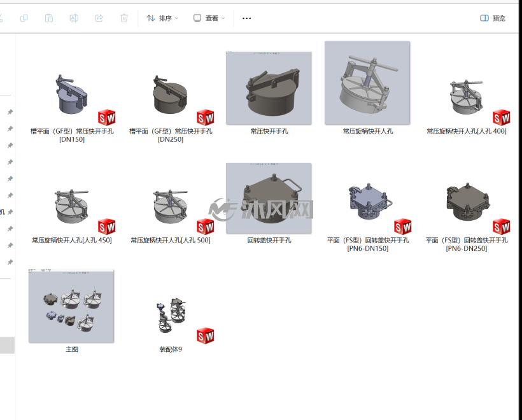The height and width of the screenshot is (420, 522).
Task: Select the 常压旋柄快开人孔 image thumbnail
Action: pyautogui.click(x=367, y=83)
